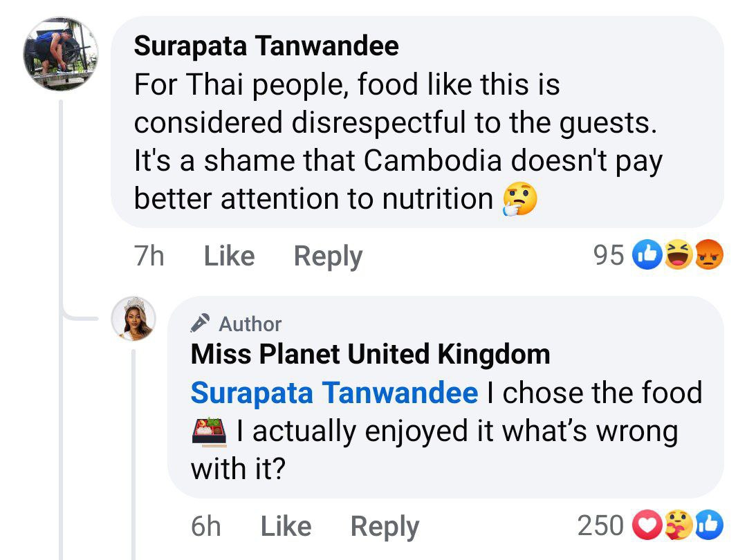Click the blue Surapata Tanwandee mention
747x560 pixels.
(x=334, y=393)
